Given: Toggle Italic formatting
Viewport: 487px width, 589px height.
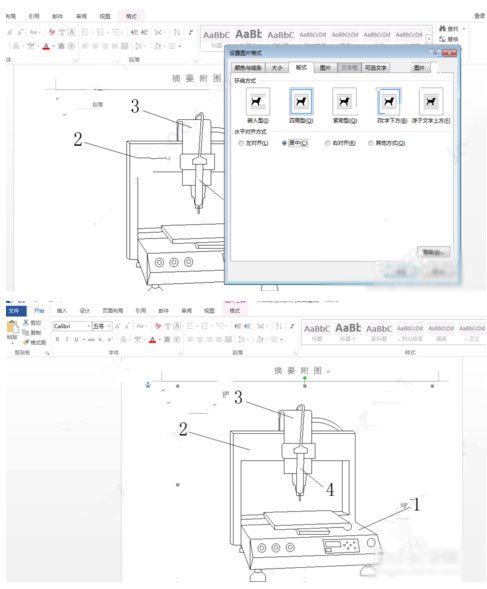Looking at the screenshot, I should click(67, 340).
